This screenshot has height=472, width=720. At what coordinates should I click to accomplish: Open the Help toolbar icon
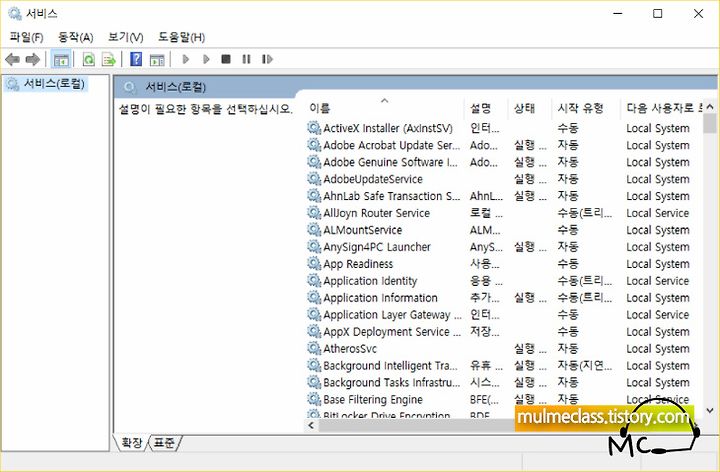(136, 59)
